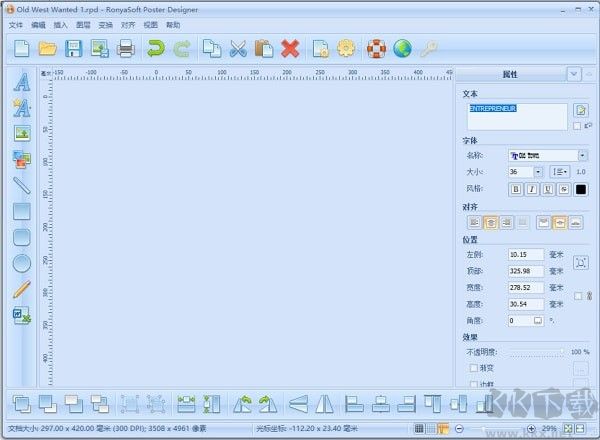Toggle Underline font style

click(548, 189)
